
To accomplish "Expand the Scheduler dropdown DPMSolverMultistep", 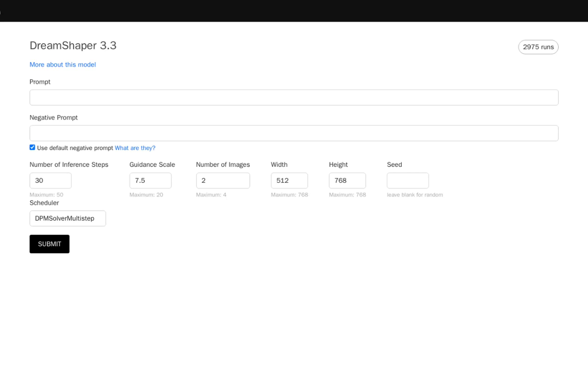I will click(68, 218).
